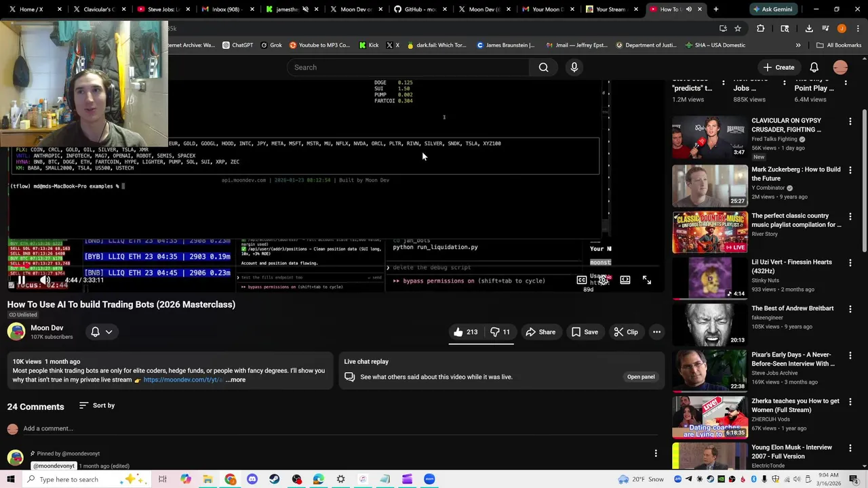The height and width of the screenshot is (488, 868).
Task: Switch to the Inbox (908) Gmail tab
Action: pos(227,9)
